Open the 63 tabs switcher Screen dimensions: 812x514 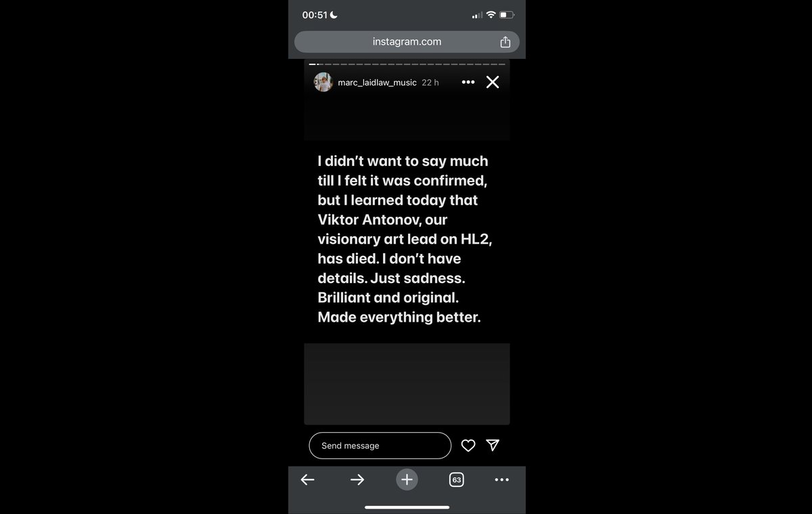pos(457,479)
